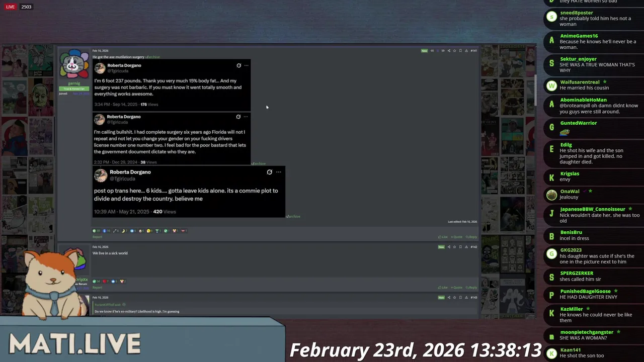Click the warning icon on post #142
Viewport: 644px width, 362px height.
(466, 247)
